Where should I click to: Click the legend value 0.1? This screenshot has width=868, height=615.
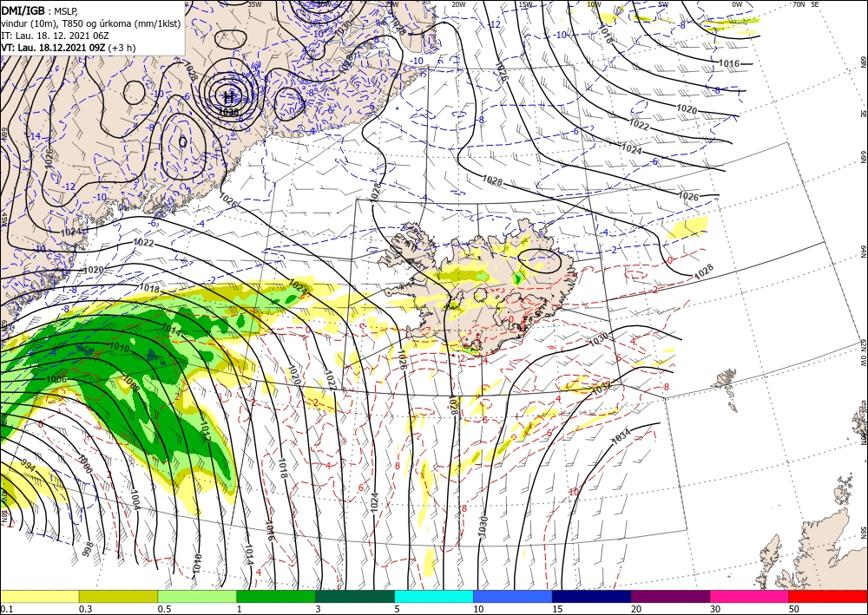pyautogui.click(x=5, y=609)
